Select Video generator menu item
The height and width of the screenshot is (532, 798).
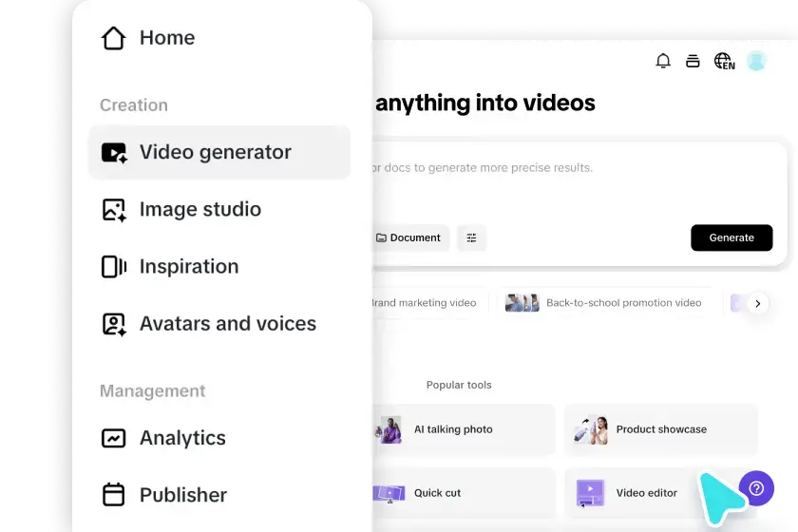[219, 152]
